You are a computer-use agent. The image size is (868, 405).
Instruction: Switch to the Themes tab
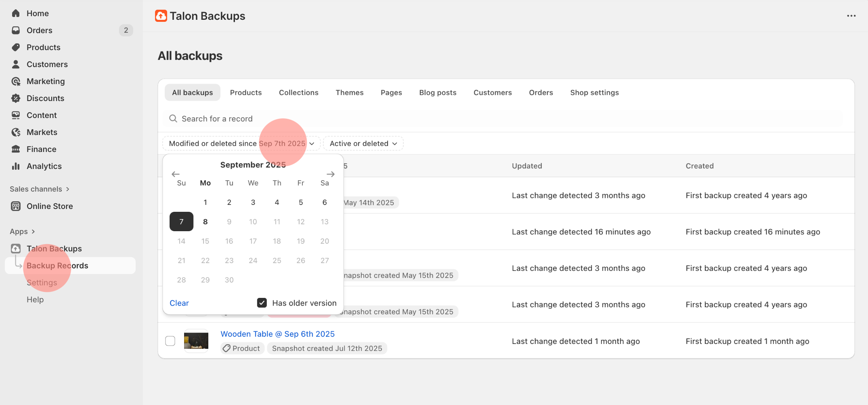(349, 92)
